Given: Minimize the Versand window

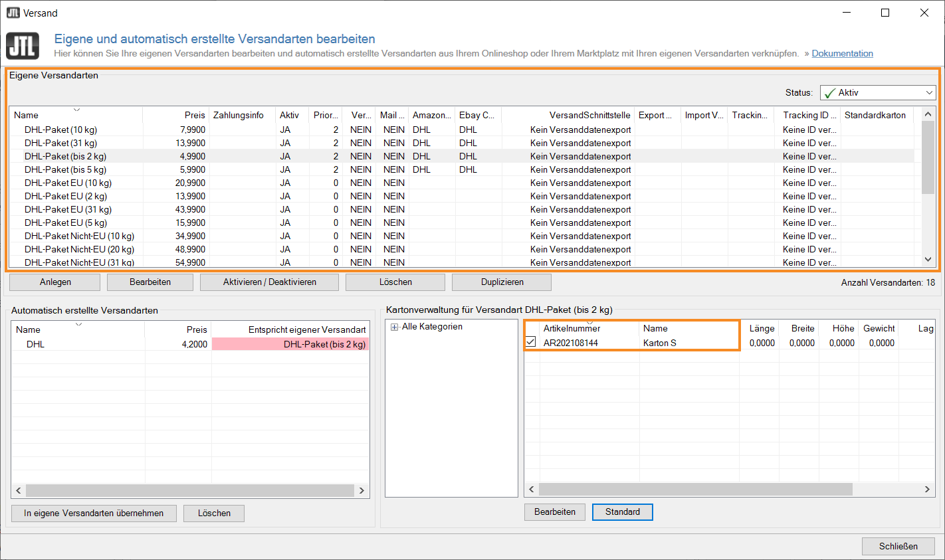Looking at the screenshot, I should click(847, 13).
